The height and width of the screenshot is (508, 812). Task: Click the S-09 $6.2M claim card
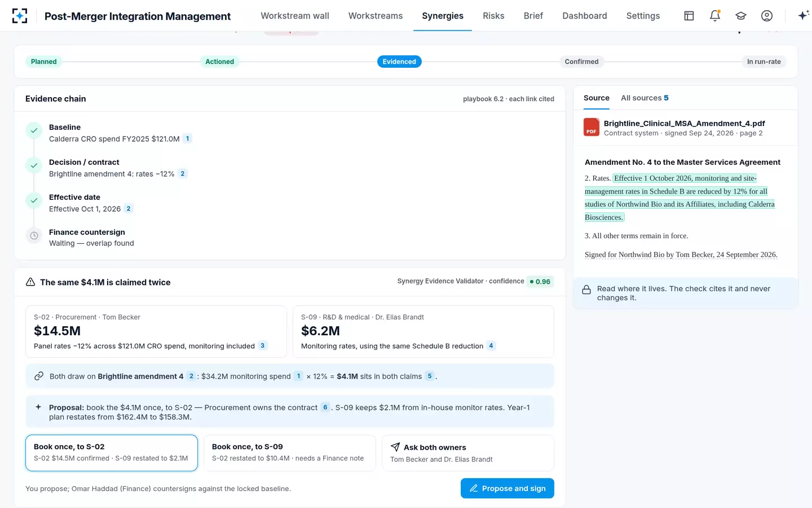[x=423, y=332]
